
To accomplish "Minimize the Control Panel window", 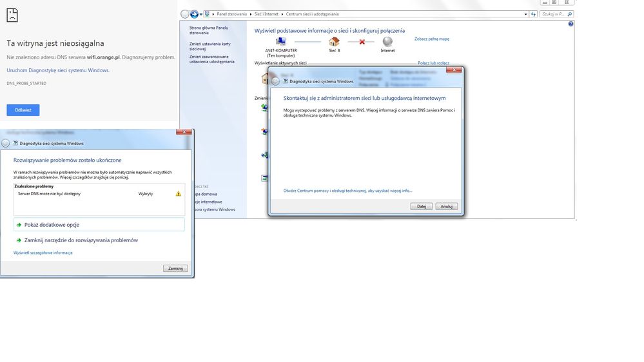I will pyautogui.click(x=545, y=3).
